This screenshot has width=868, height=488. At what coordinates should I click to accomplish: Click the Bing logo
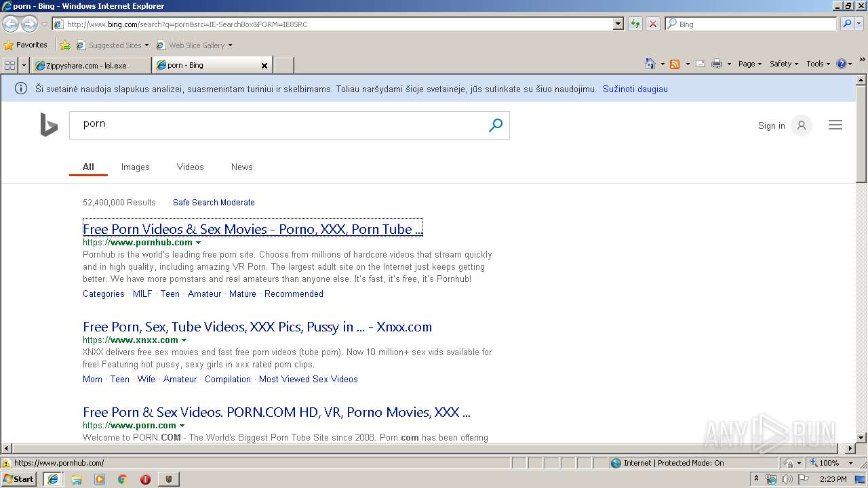(x=49, y=125)
